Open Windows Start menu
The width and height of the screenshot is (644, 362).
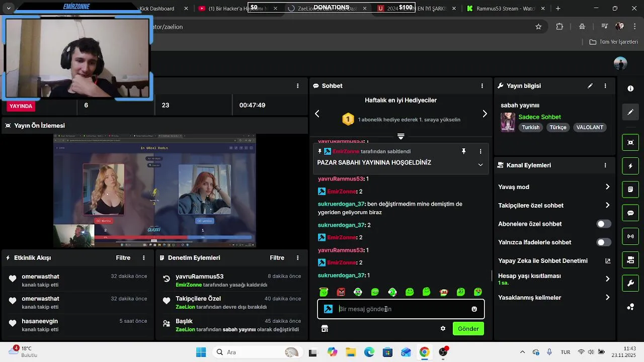coord(201,352)
